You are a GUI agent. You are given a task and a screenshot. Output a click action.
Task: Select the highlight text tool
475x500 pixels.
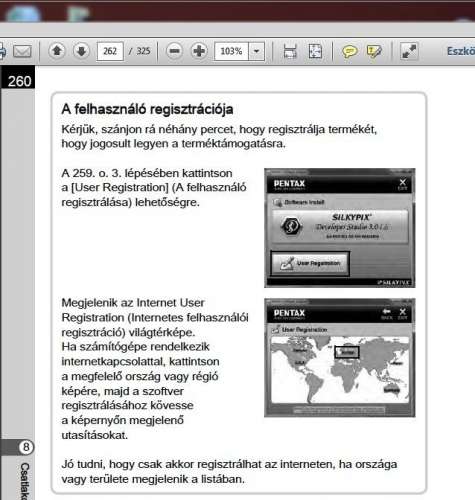point(374,51)
